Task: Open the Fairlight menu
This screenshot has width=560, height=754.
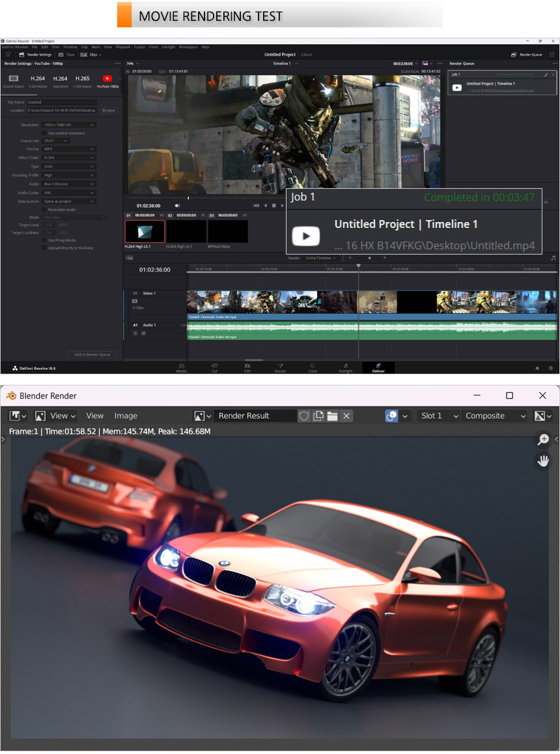Action: [169, 47]
